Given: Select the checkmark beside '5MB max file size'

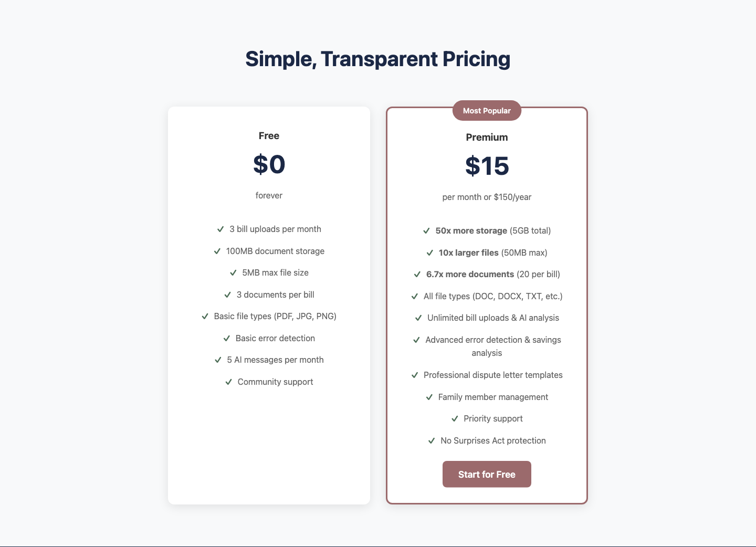Looking at the screenshot, I should [234, 272].
